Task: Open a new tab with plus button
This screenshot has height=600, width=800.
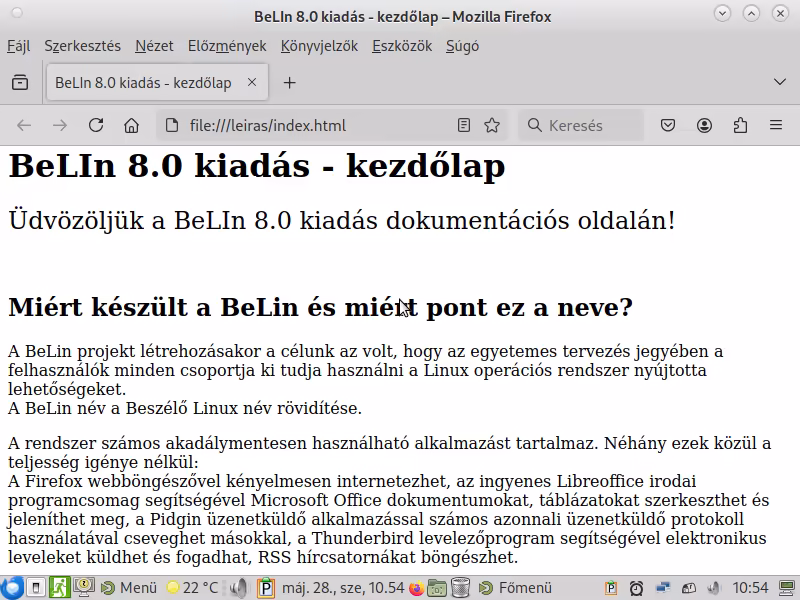Action: click(x=289, y=83)
